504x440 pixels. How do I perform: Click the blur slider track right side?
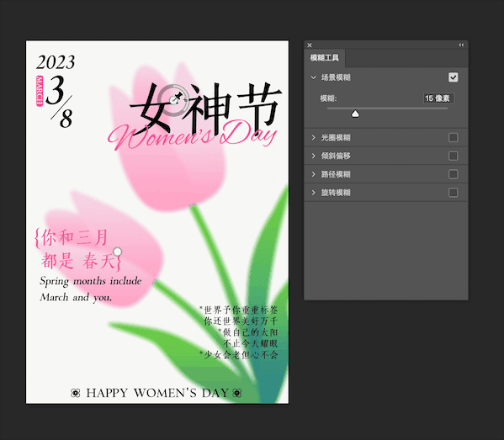point(404,109)
